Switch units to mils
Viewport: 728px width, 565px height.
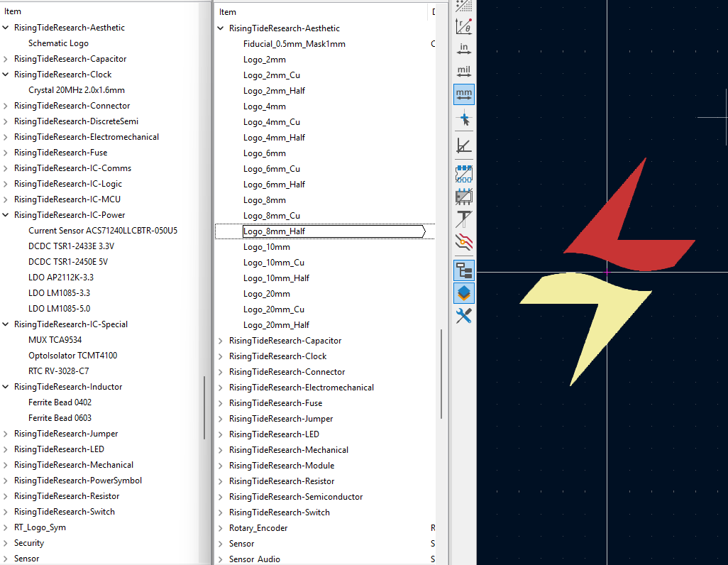pyautogui.click(x=464, y=72)
